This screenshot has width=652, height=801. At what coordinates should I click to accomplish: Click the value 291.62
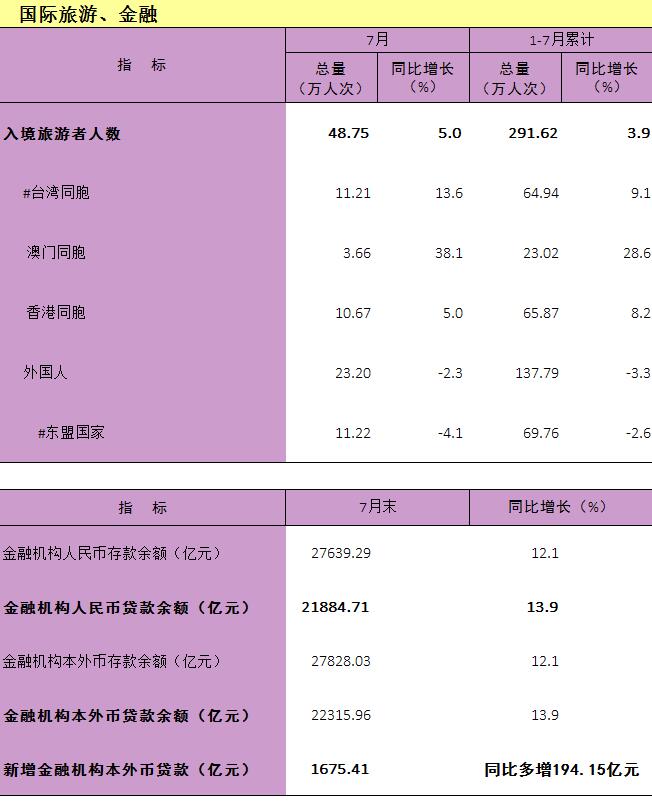click(x=533, y=133)
